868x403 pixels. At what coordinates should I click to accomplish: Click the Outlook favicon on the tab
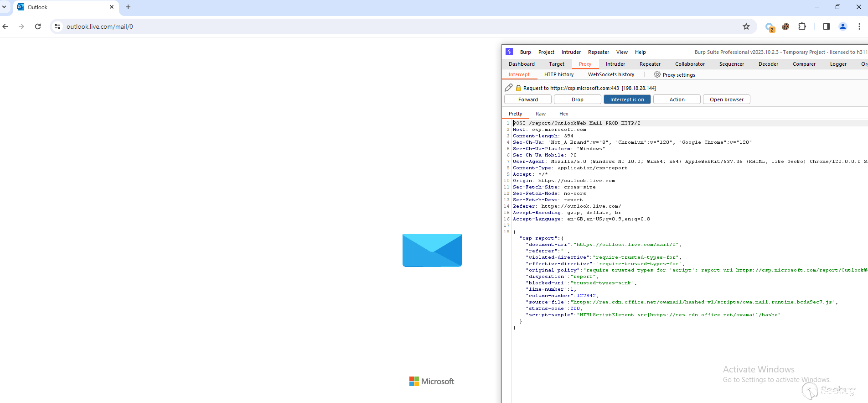tap(21, 7)
